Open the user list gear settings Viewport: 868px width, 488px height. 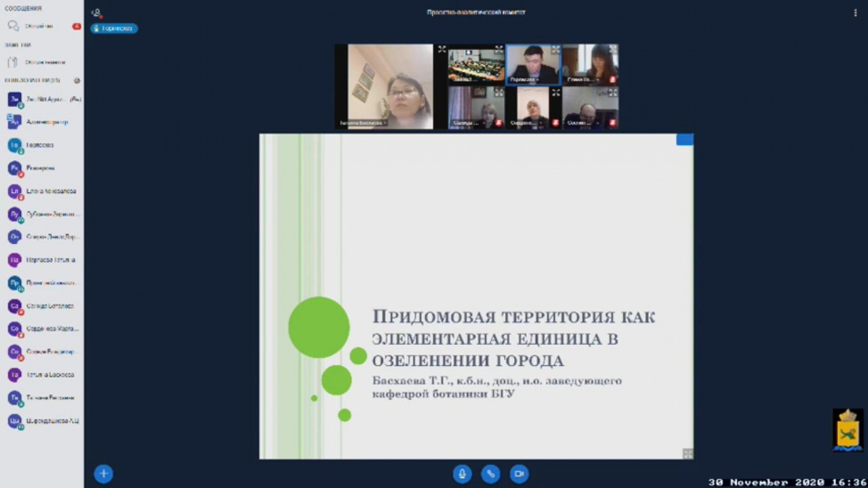(x=77, y=80)
